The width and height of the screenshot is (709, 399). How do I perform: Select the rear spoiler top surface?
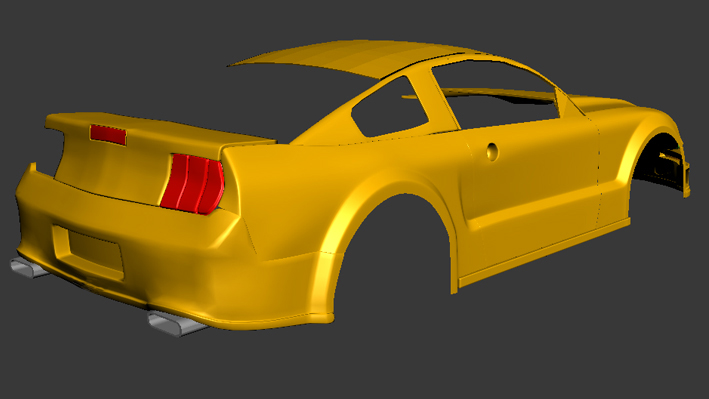pos(158,128)
